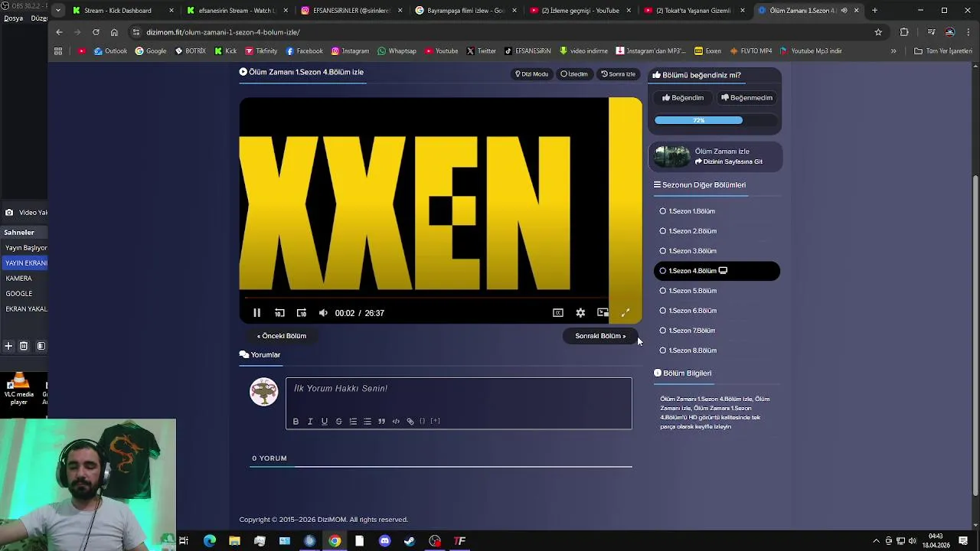Skip forward 10 seconds in video
The image size is (980, 551).
click(302, 313)
